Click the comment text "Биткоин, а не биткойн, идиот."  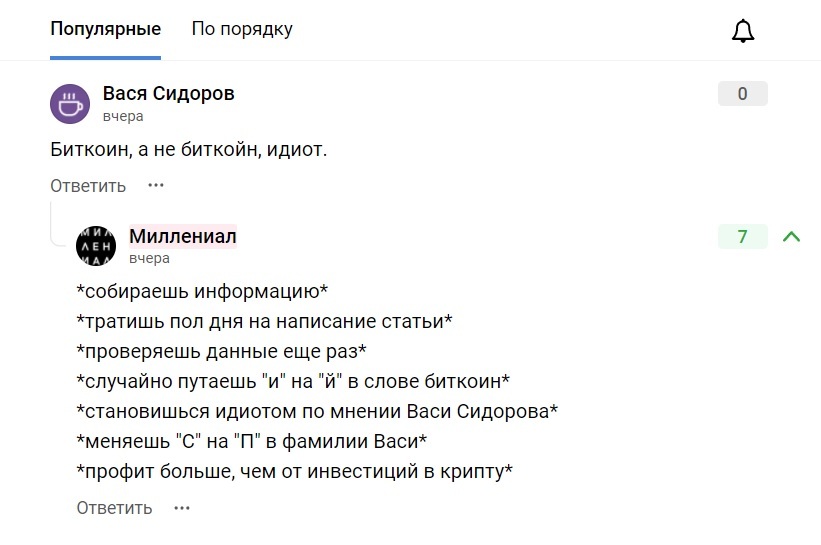tap(189, 150)
